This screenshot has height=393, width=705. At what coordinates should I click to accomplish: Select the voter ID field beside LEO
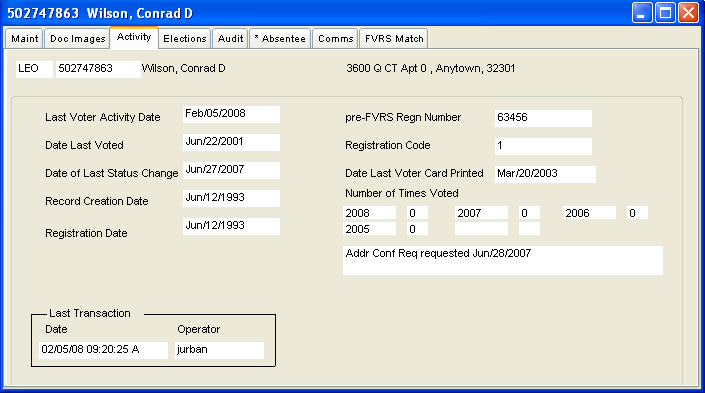click(98, 69)
